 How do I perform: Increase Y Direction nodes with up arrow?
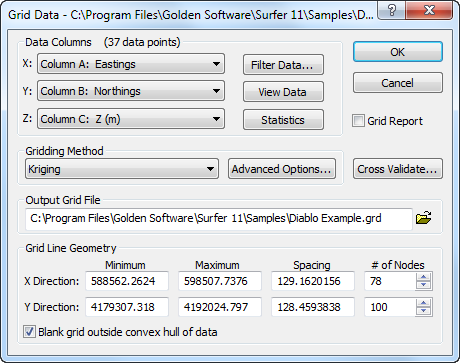(x=424, y=303)
